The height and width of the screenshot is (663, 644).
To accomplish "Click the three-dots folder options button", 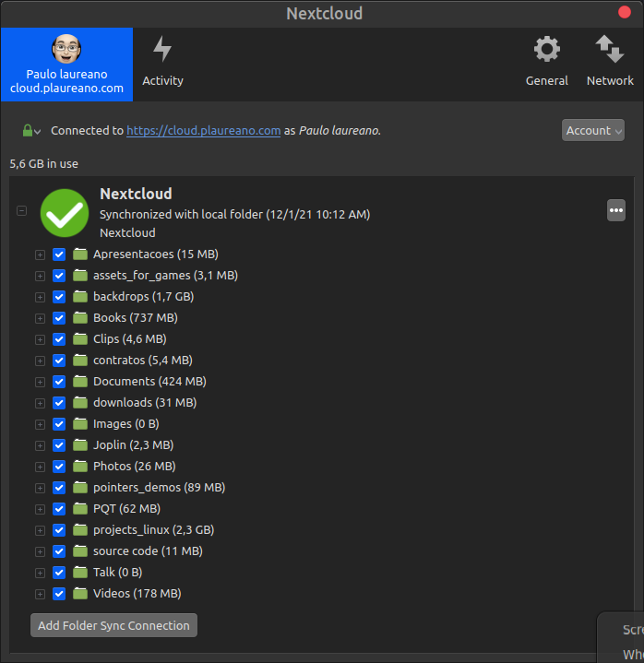I will 616,210.
